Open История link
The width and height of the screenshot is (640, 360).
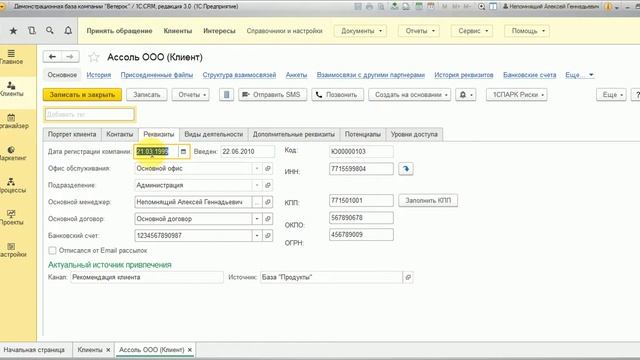pyautogui.click(x=99, y=75)
